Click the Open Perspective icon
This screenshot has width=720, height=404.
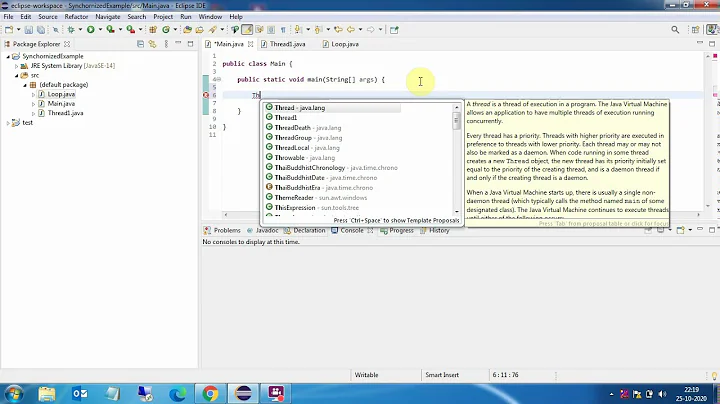click(x=695, y=30)
